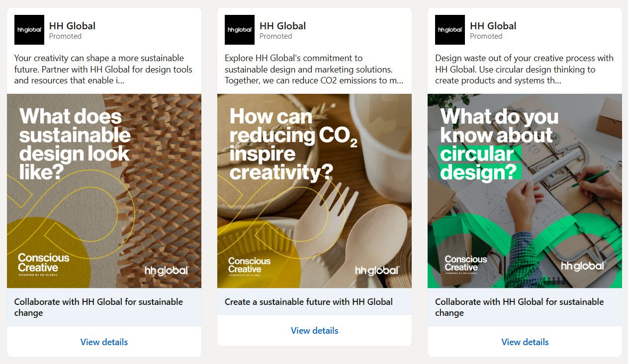The height and width of the screenshot is (364, 628).
Task: Click Conscious Creative logo in CO2 image
Action: 249,266
